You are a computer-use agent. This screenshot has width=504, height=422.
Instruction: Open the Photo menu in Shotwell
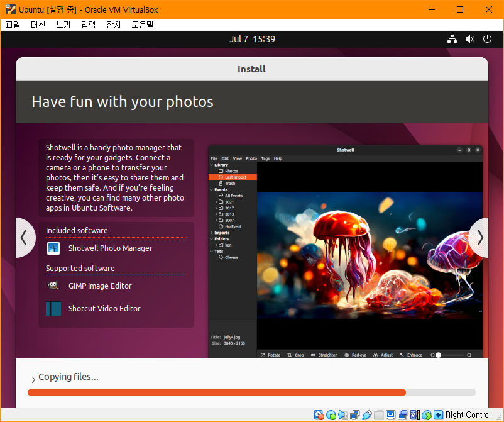coord(251,158)
